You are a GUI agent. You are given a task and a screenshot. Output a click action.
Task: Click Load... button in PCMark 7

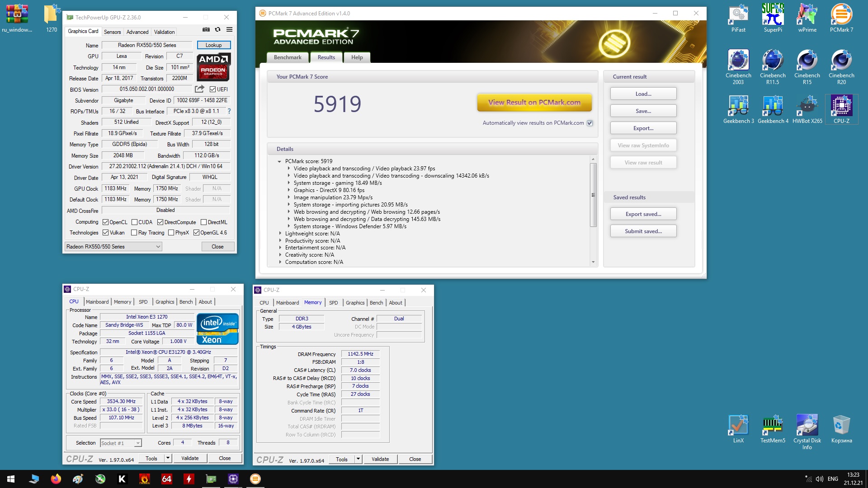click(643, 94)
